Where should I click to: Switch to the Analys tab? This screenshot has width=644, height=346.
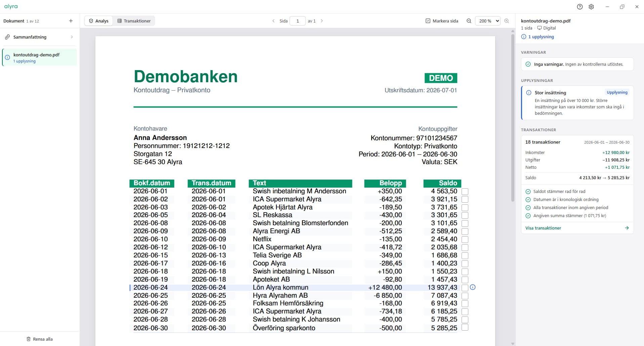pyautogui.click(x=98, y=21)
